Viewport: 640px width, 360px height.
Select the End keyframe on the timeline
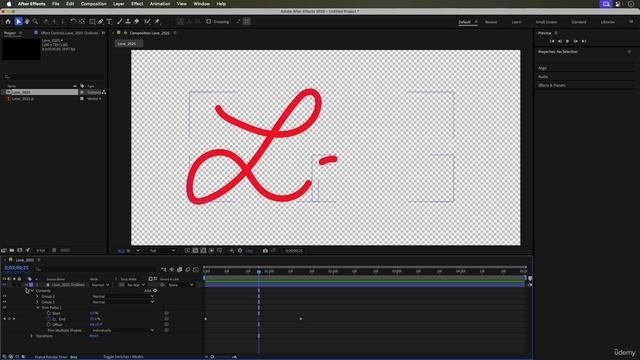[301, 319]
